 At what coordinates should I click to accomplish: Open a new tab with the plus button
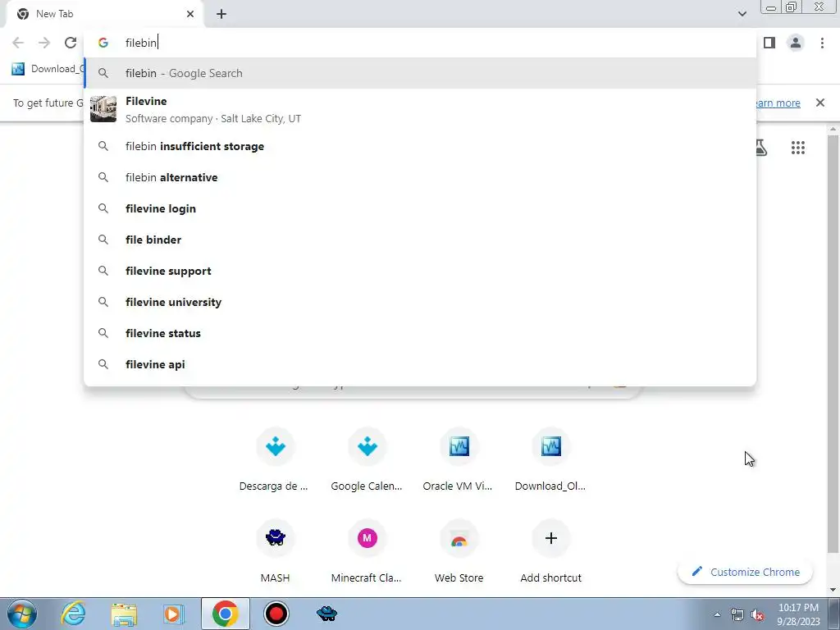click(x=221, y=14)
